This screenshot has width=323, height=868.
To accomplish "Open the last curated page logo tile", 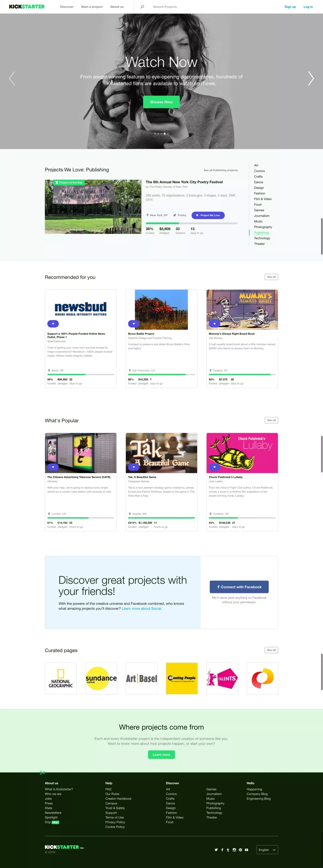I will [263, 678].
